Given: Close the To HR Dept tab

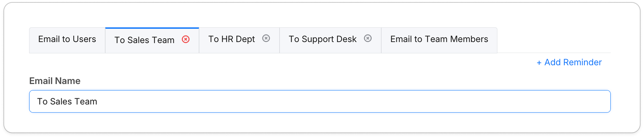Looking at the screenshot, I should 266,38.
